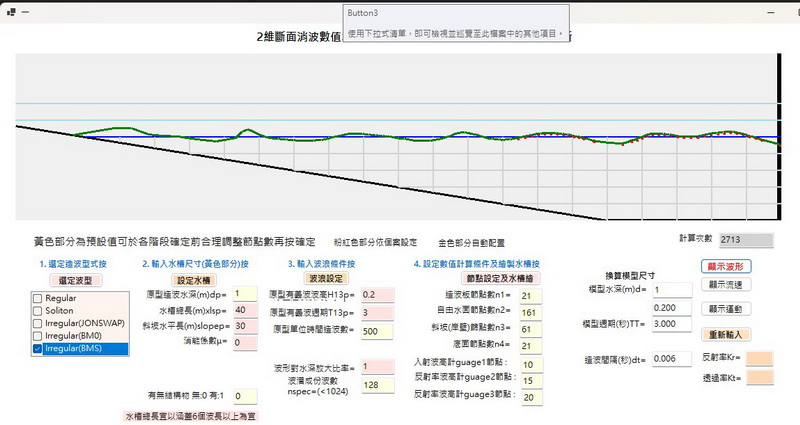Click the 顯示流速 button

pos(725,284)
